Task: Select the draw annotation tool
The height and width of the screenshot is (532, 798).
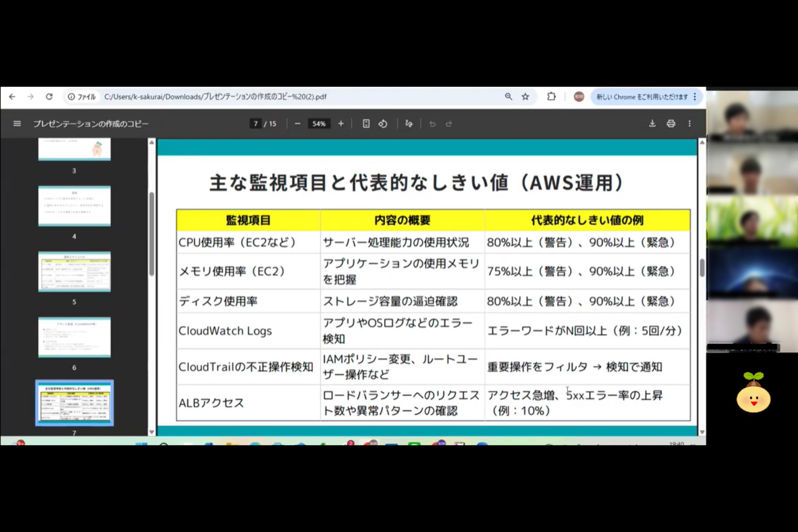Action: [409, 124]
